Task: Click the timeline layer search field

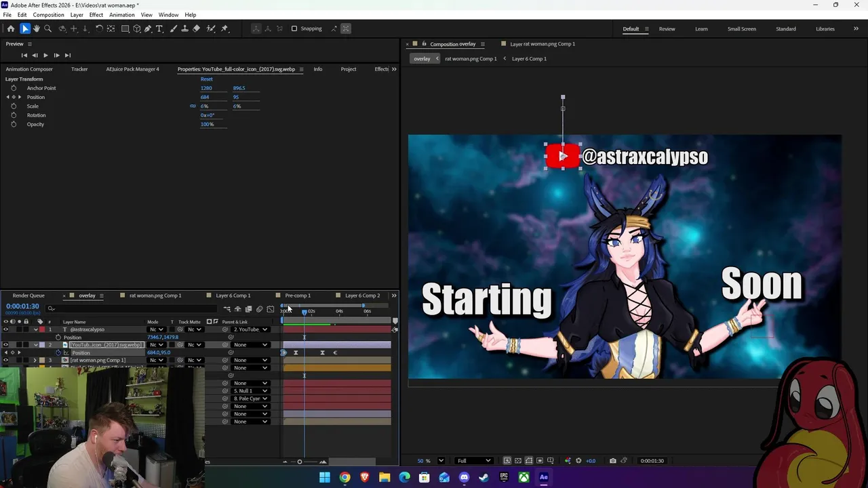Action: click(131, 308)
